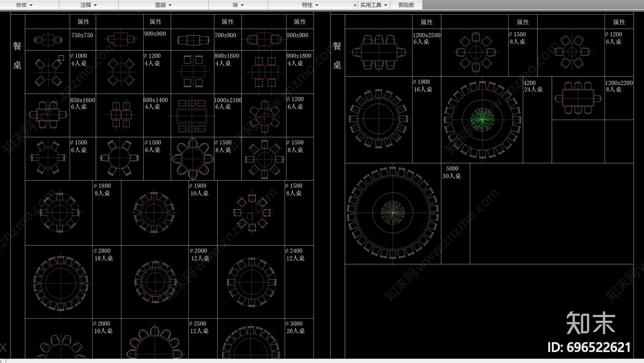
Task: Click the ø 1900 10人桌 label
Action: click(199, 189)
